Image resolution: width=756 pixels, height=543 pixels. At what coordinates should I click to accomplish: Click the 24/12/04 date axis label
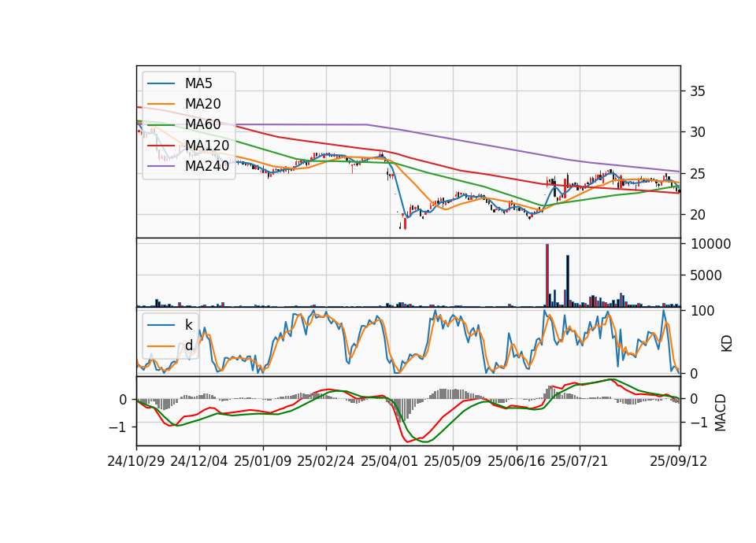click(199, 461)
